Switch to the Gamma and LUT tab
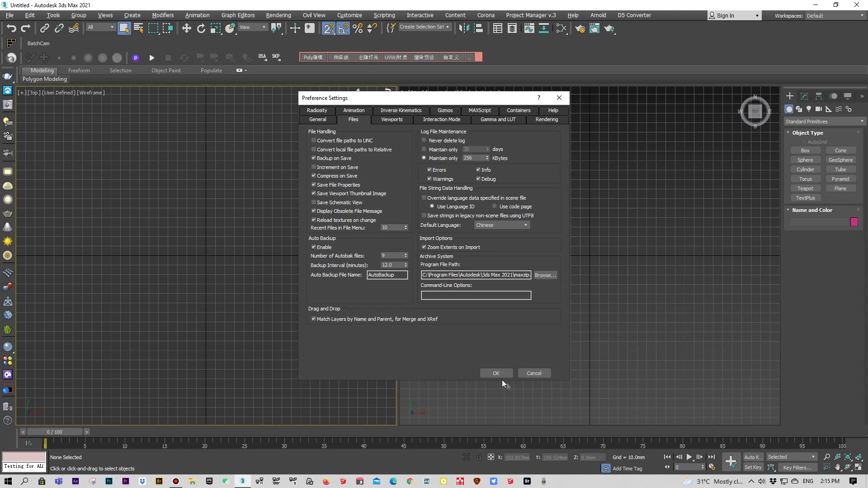 498,119
